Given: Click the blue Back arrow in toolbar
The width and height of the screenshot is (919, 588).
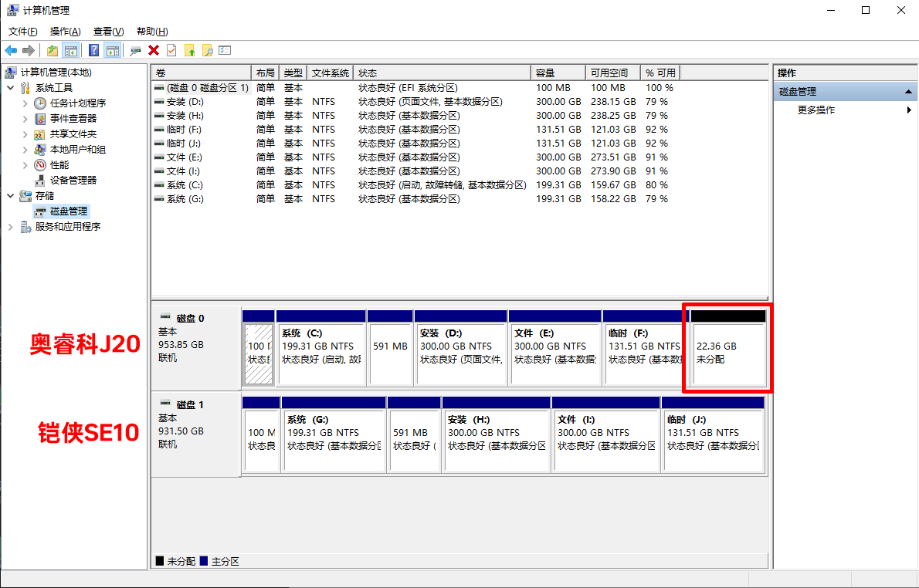Looking at the screenshot, I should [11, 50].
